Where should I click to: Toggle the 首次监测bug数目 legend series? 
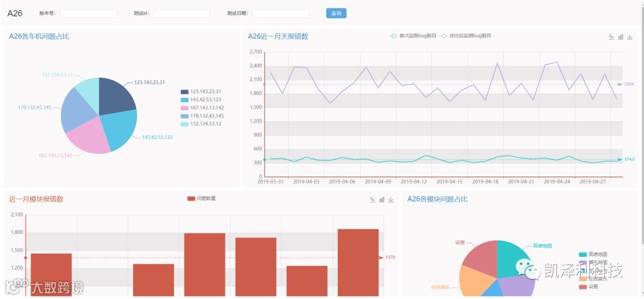tap(413, 36)
